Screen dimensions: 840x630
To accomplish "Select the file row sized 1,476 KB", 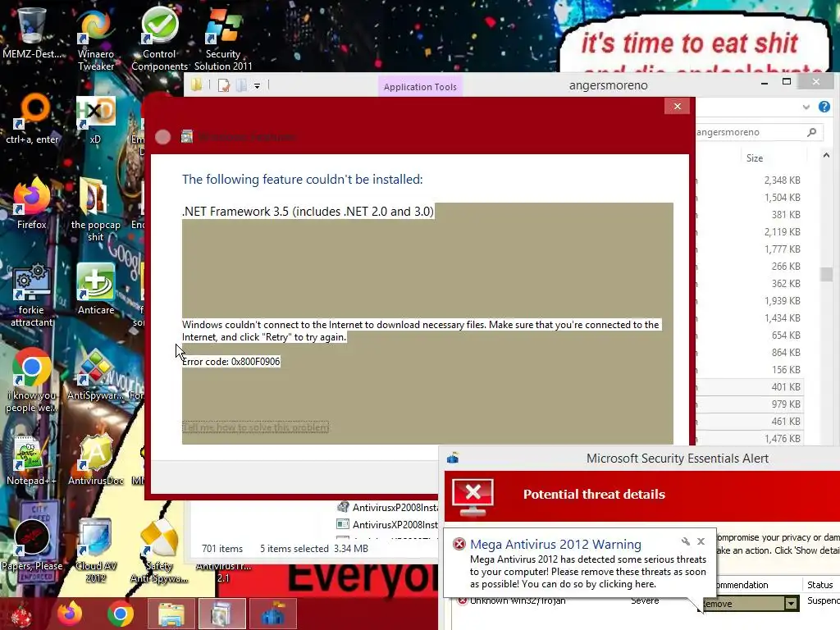I will (750, 438).
